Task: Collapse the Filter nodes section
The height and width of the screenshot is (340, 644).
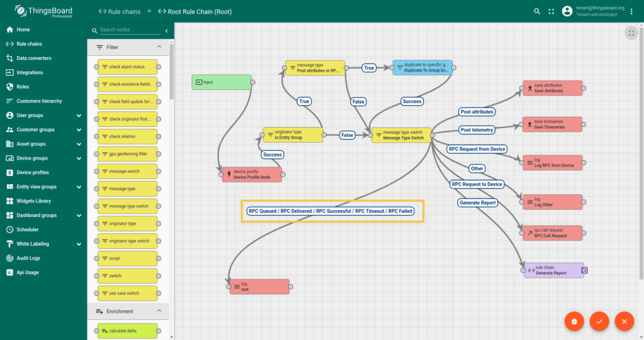Action: (159, 47)
